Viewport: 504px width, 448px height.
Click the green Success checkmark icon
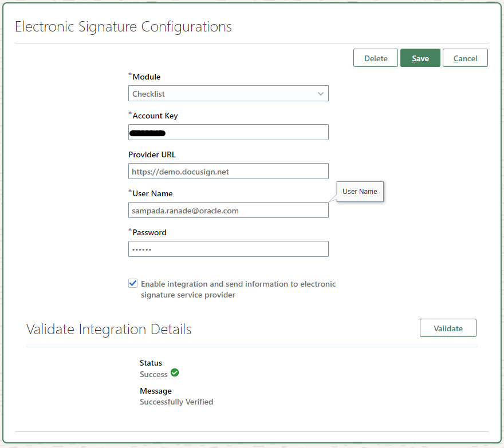(175, 373)
